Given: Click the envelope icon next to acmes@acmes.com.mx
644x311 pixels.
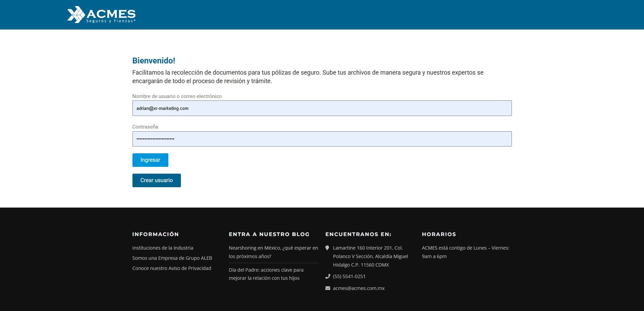Looking at the screenshot, I should pyautogui.click(x=328, y=288).
